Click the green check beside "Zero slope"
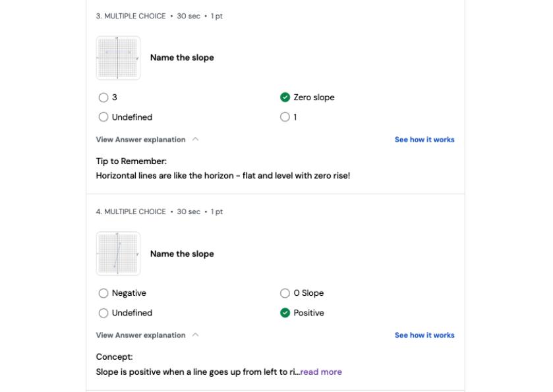The image size is (553, 392). [x=285, y=98]
